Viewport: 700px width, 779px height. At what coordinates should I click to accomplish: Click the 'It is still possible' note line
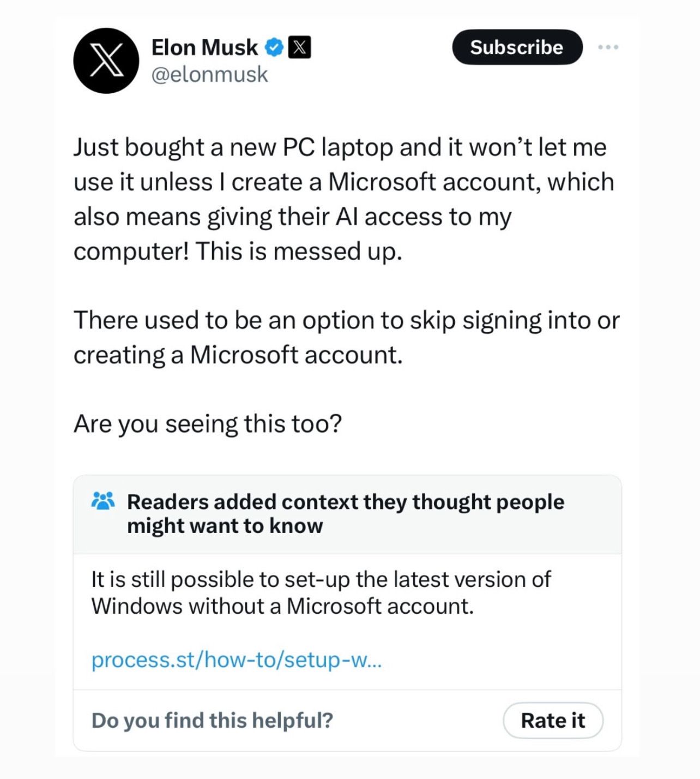321,579
